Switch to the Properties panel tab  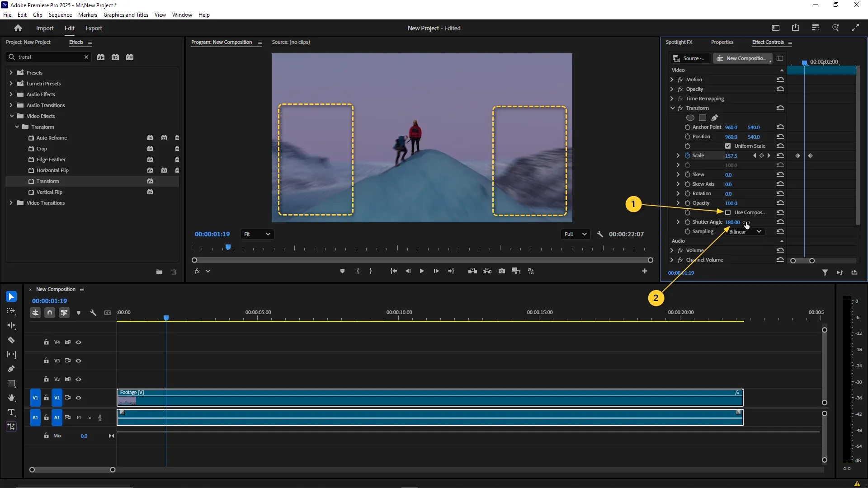722,42
